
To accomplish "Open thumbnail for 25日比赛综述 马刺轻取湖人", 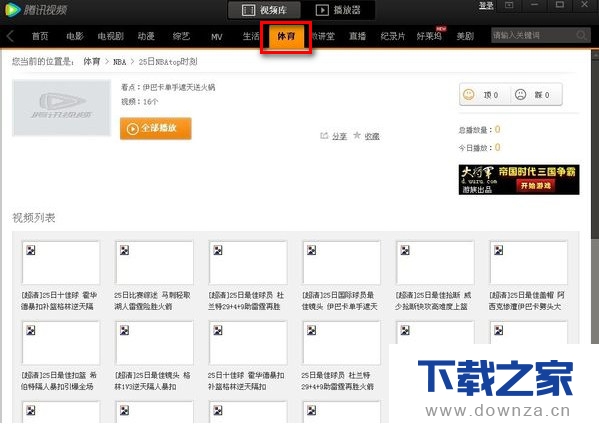I will pyautogui.click(x=154, y=263).
